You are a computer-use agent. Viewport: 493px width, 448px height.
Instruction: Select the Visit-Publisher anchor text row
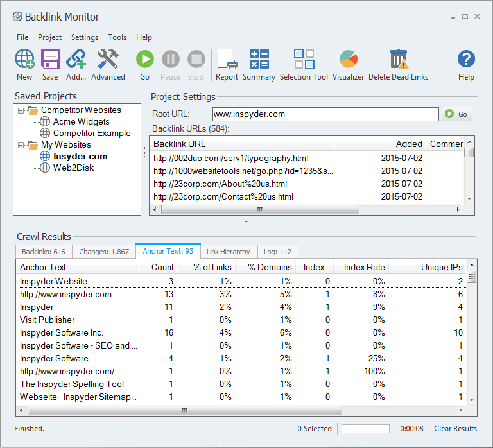[241, 320]
